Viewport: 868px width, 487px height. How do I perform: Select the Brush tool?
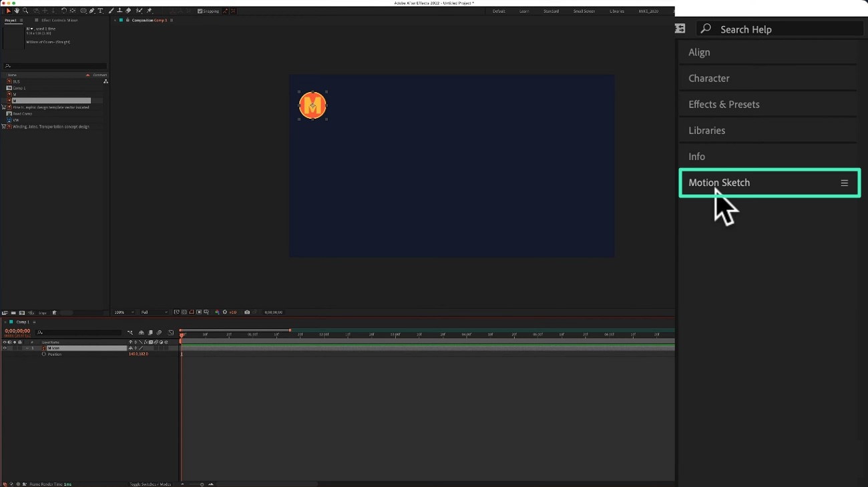[x=111, y=11]
